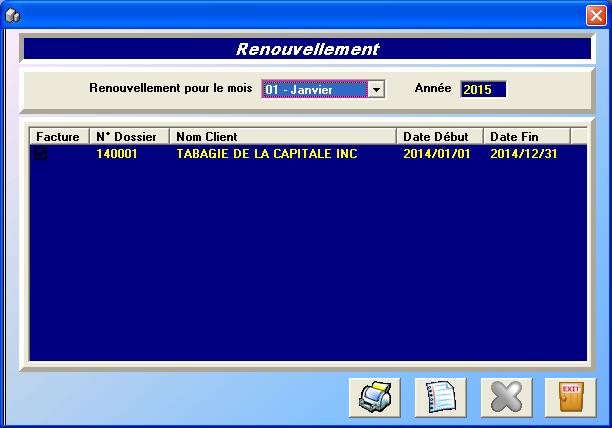612x428 pixels.
Task: Select dossier number 140001 cell
Action: (x=117, y=154)
